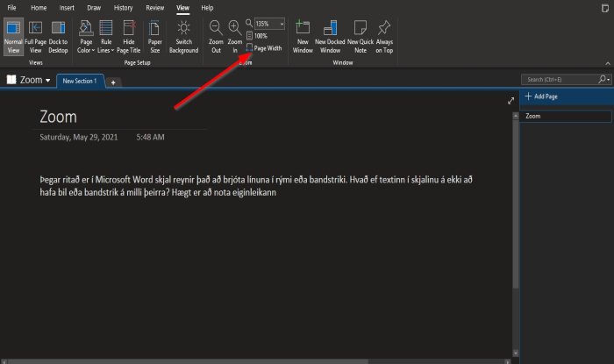The width and height of the screenshot is (614, 364).
Task: Open Rule Lines dropdown
Action: [106, 37]
